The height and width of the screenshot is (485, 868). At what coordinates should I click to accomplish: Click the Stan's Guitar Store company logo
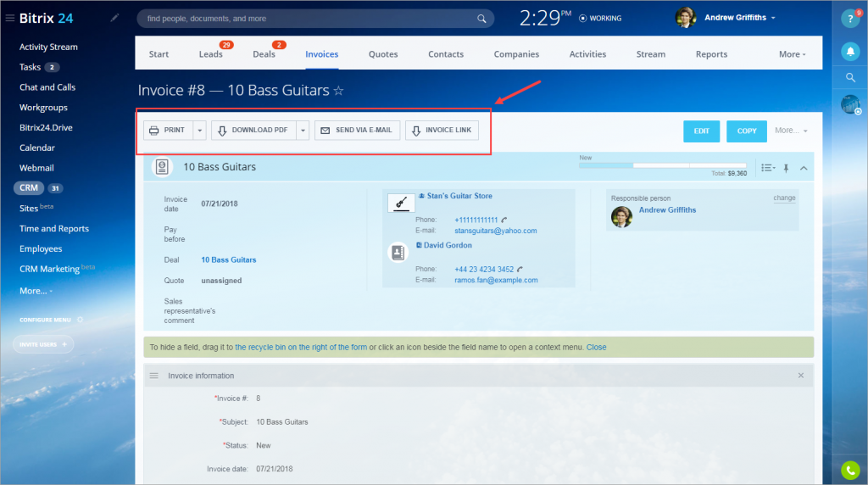tap(401, 203)
